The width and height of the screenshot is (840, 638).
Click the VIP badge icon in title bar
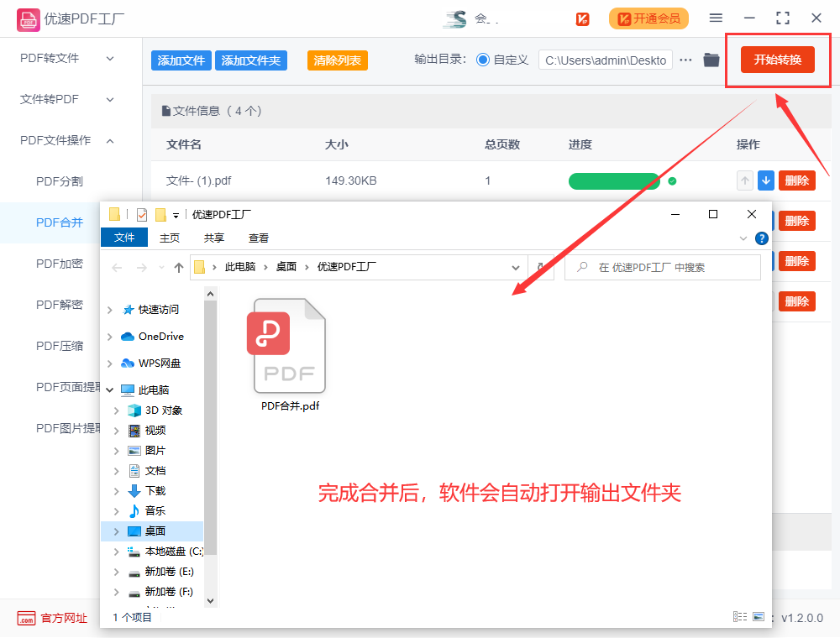[582, 18]
